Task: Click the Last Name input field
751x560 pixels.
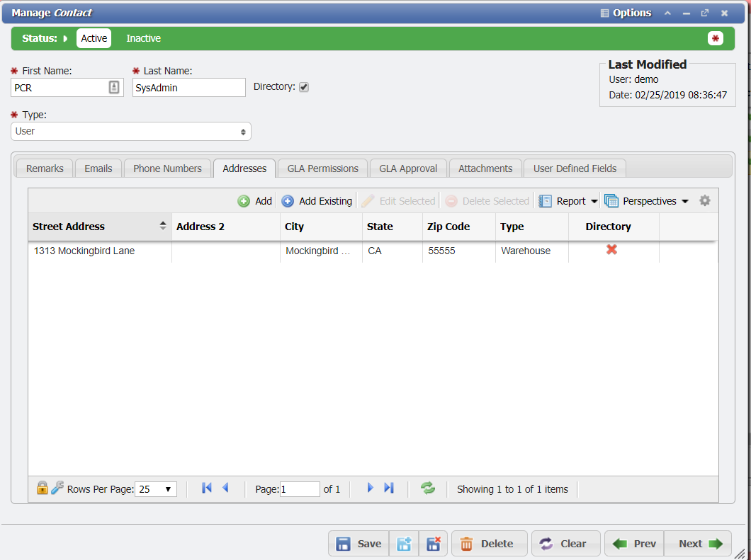Action: [188, 88]
